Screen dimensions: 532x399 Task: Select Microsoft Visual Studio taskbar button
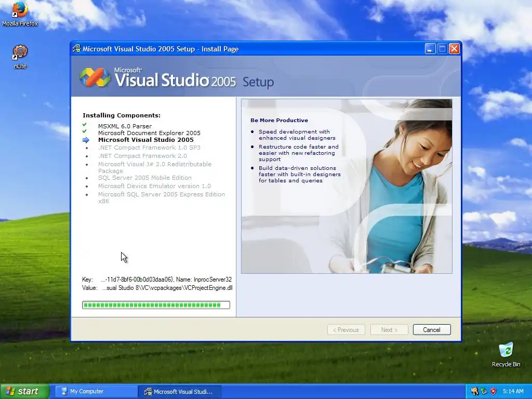tap(180, 392)
